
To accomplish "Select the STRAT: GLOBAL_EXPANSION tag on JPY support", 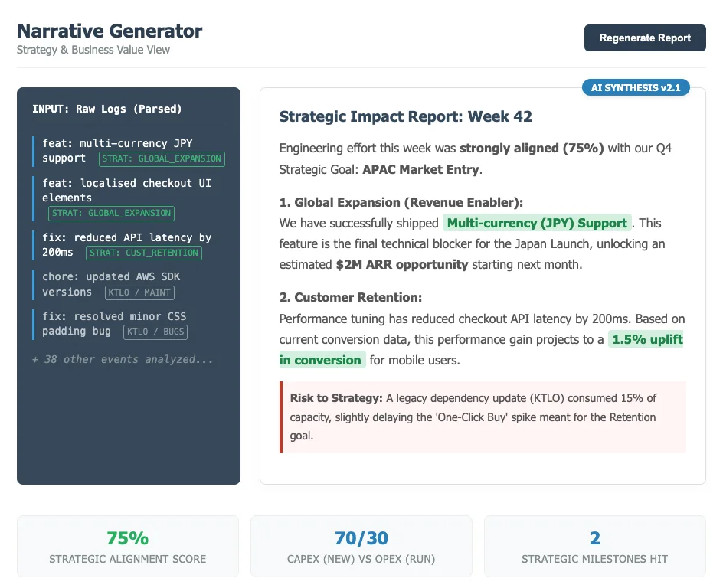I will [x=162, y=159].
